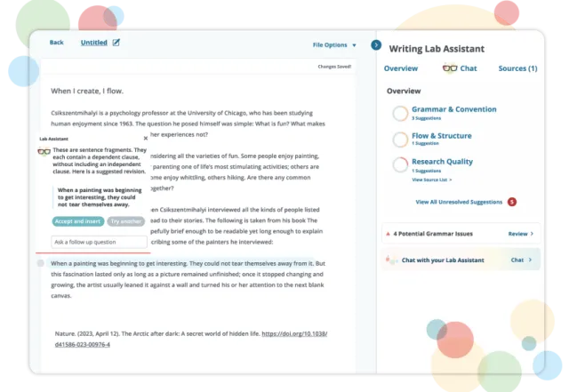The width and height of the screenshot is (569, 392).
Task: Open the File Options dropdown
Action: tap(333, 44)
